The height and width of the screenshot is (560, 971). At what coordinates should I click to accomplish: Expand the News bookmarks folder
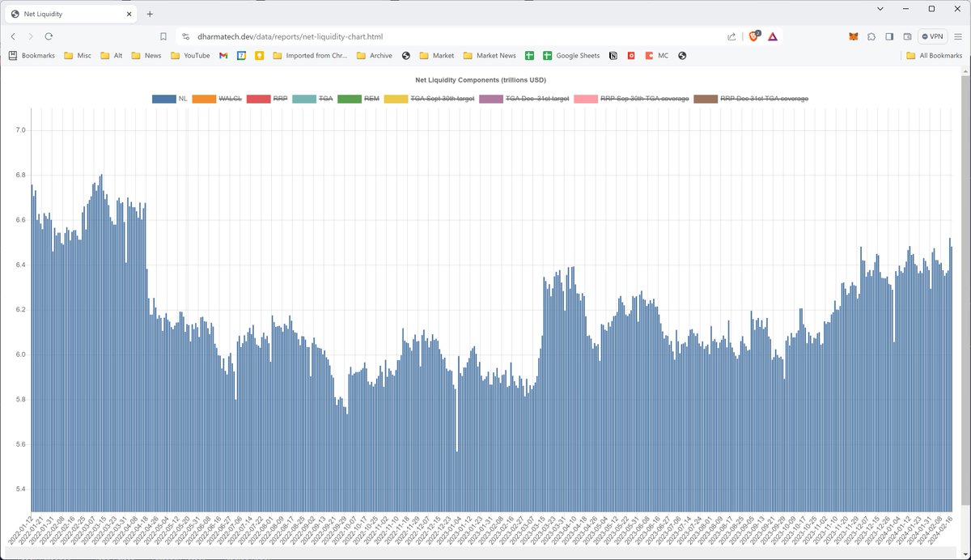pos(146,56)
